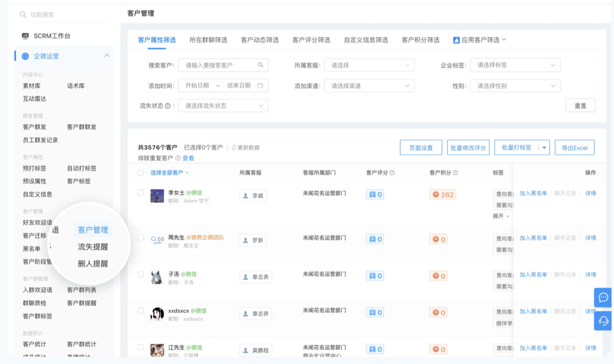Check the select-all checkbox in table header
The image size is (614, 364).
point(141,172)
